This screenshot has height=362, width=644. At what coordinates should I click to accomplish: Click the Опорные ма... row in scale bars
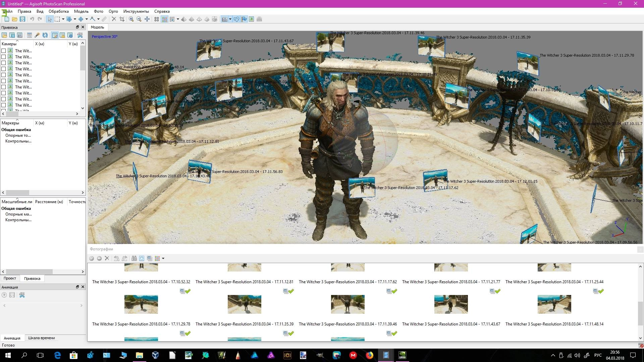pyautogui.click(x=18, y=214)
